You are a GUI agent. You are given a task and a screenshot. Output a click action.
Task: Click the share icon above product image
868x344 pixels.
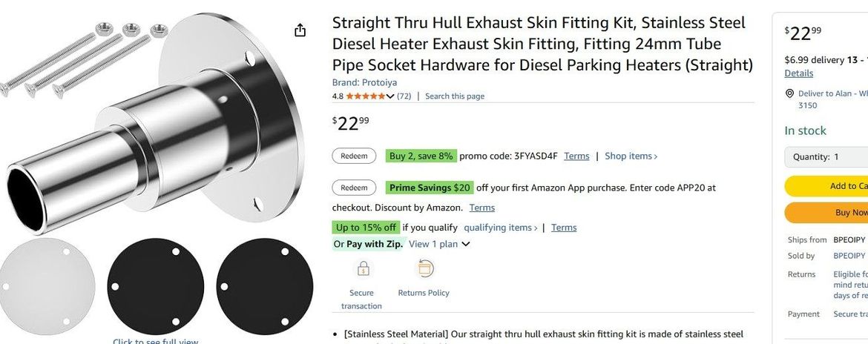point(300,30)
